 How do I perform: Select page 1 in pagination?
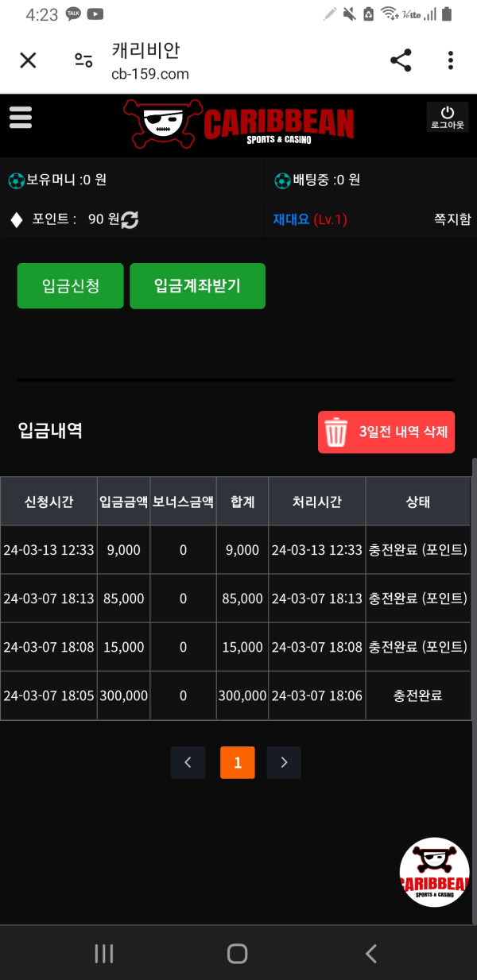pos(237,762)
